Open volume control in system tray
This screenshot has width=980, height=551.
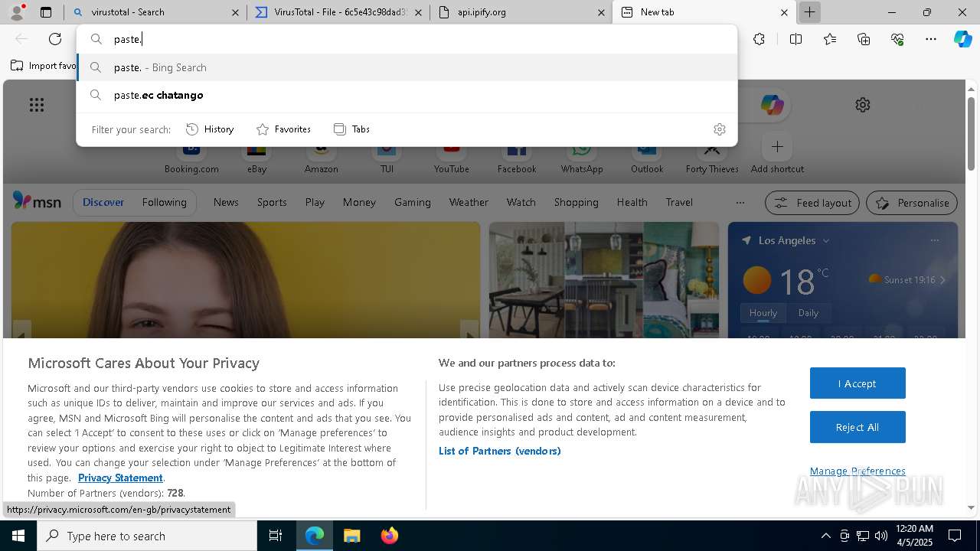coord(881,536)
